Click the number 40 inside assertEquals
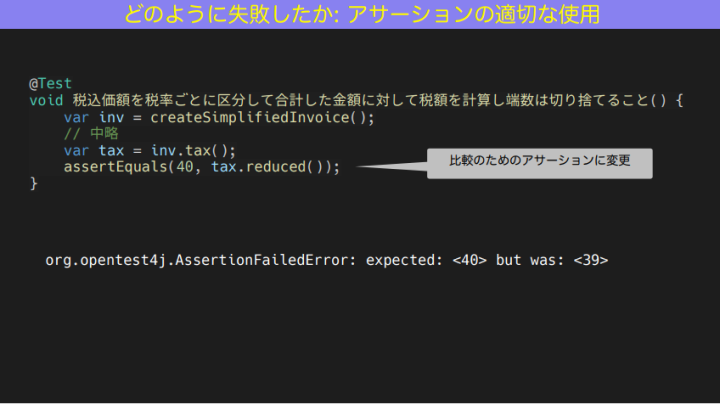Screen dimensions: 720x404 point(185,167)
